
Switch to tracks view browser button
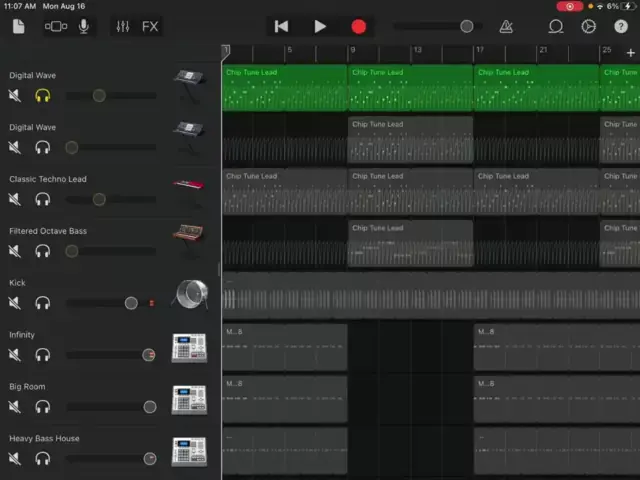pyautogui.click(x=56, y=26)
